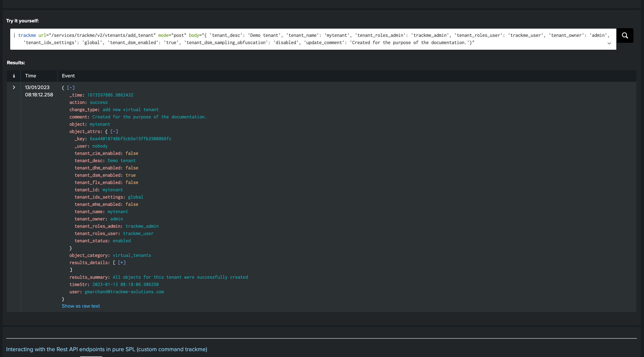Click tenant_roles_user value trackme_user

[x=138, y=234]
